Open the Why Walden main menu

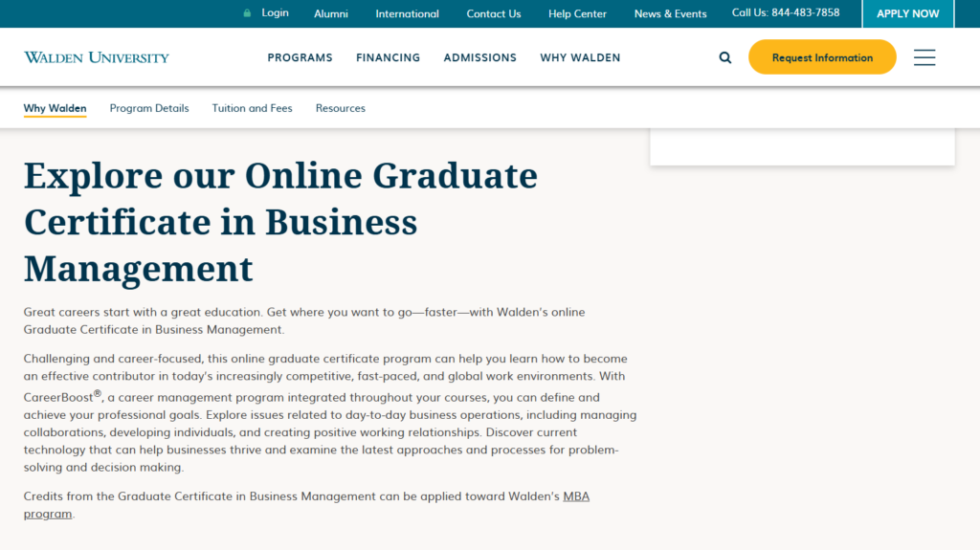(580, 57)
